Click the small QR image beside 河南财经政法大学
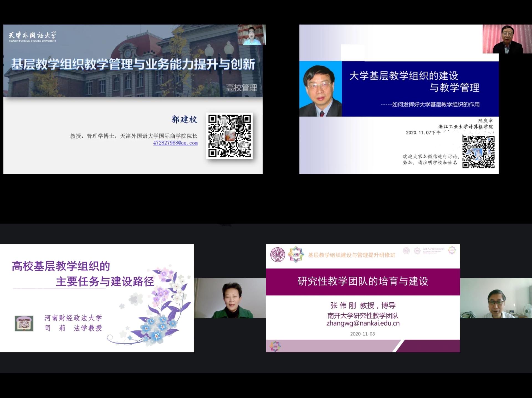 24,323
